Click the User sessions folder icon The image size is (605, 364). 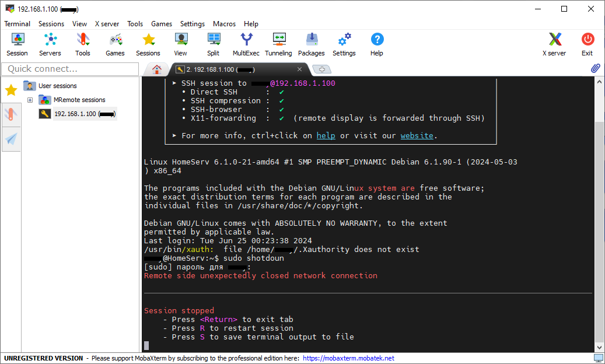pyautogui.click(x=30, y=86)
